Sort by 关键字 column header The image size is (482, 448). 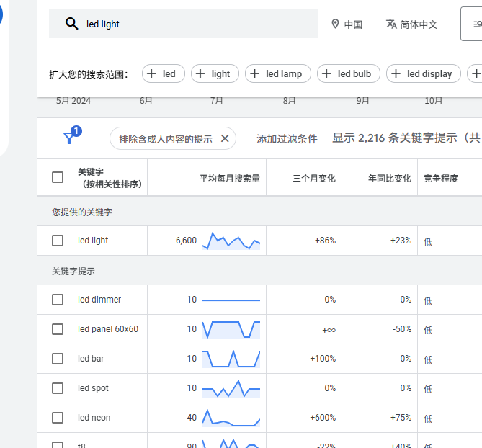pos(110,178)
